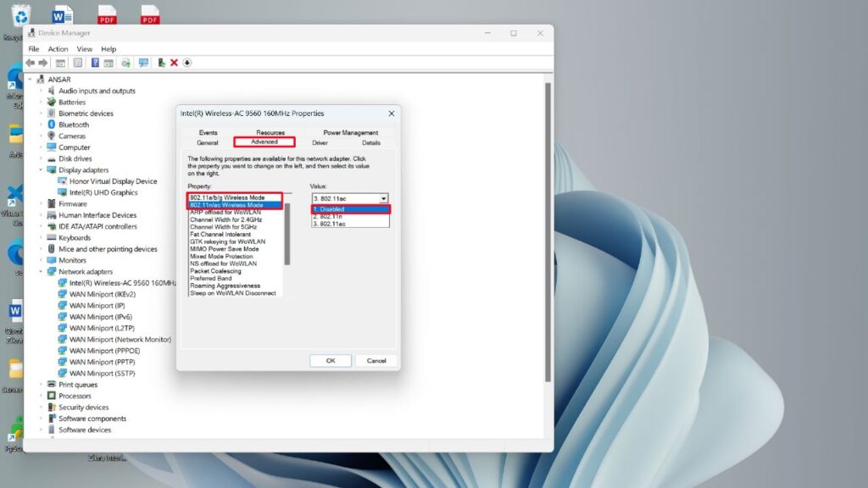Open the second PDF file desktop icon
Screen dimensions: 868x488
coord(149,15)
